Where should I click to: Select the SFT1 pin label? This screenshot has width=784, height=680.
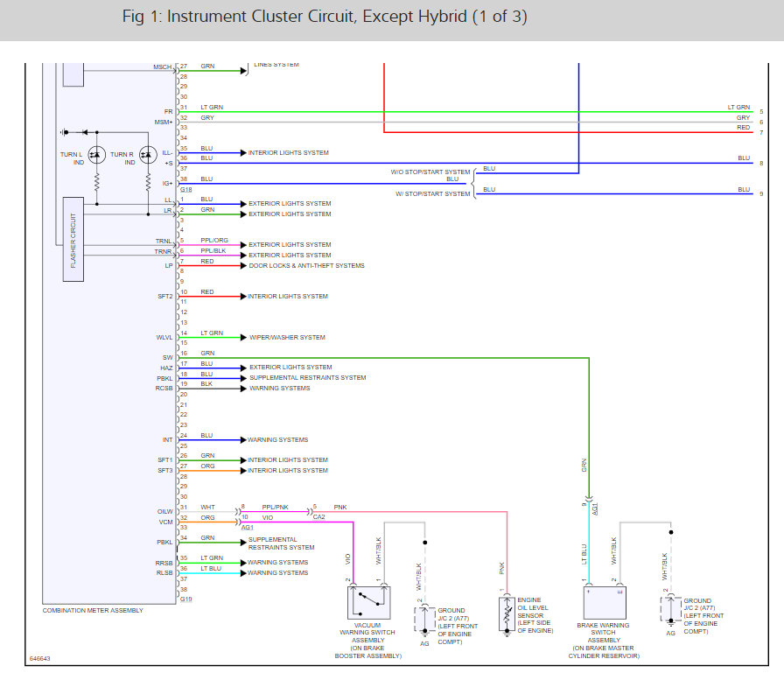tap(165, 460)
